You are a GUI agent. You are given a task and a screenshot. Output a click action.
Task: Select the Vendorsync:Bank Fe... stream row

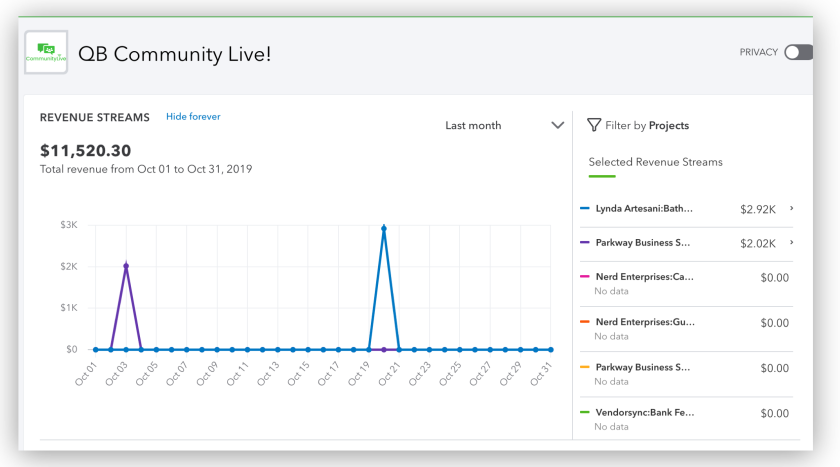(686, 419)
